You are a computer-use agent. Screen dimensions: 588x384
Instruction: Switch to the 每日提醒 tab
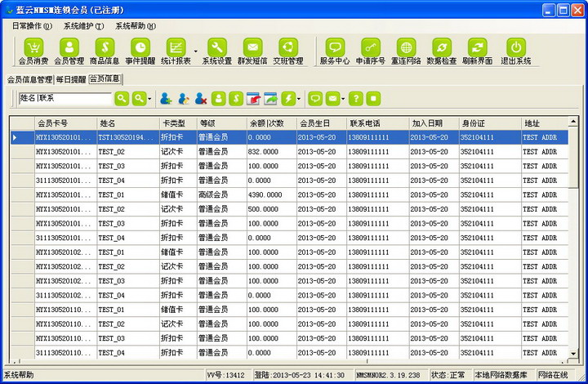tap(71, 79)
